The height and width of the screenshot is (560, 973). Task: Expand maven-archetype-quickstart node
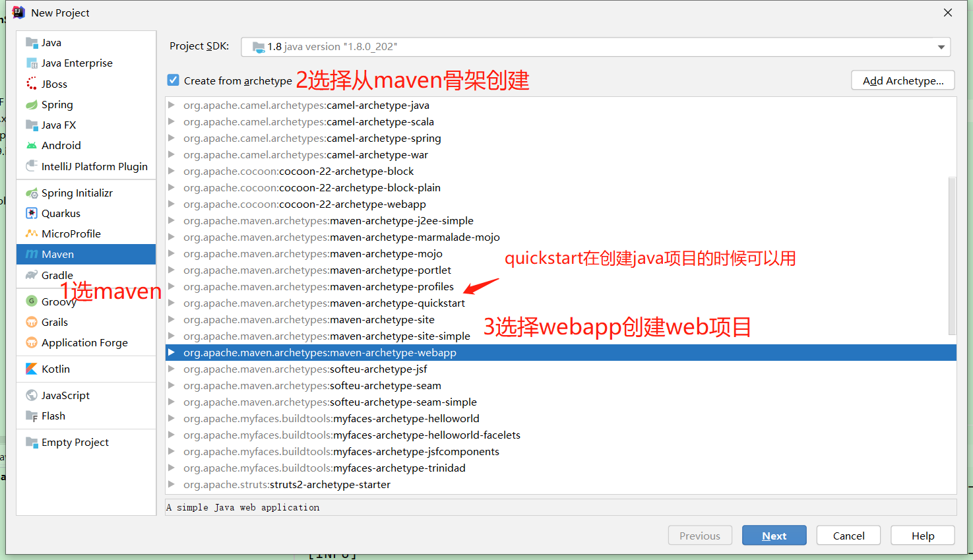[x=172, y=303]
